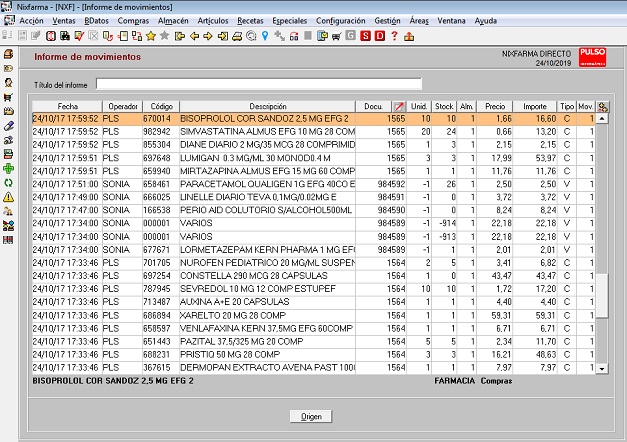This screenshot has height=442, width=627.
Task: Click the yellow upload box toolbar icon
Action: click(409, 37)
